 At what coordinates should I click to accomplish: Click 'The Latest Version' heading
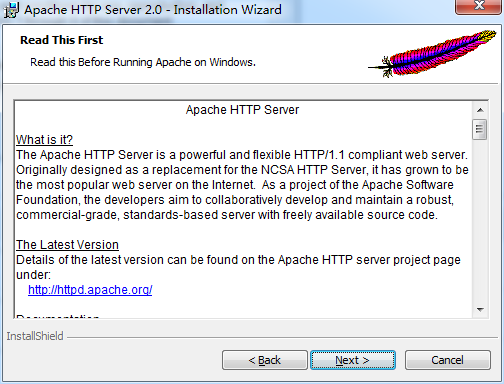pyautogui.click(x=67, y=245)
